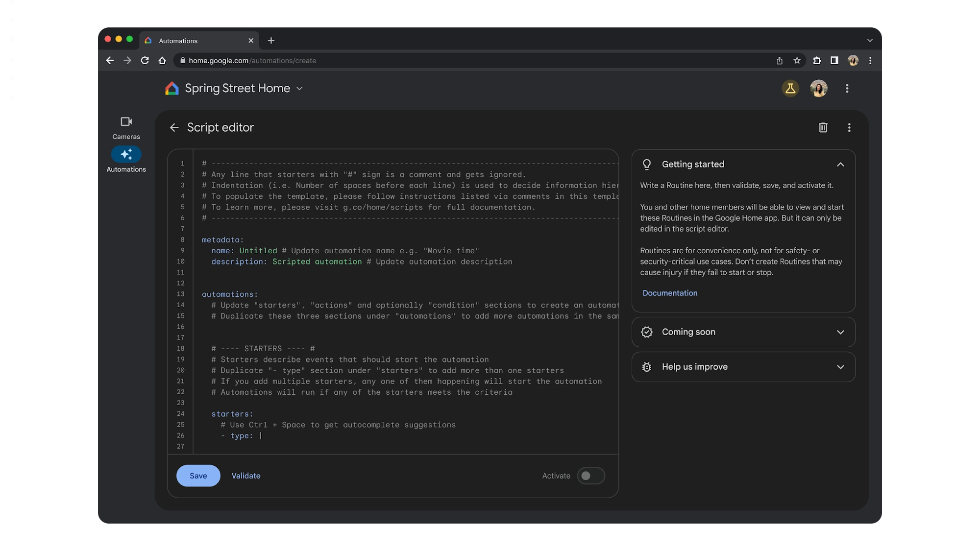Click the Ctrl + Space autocomplete comment line

click(x=338, y=425)
